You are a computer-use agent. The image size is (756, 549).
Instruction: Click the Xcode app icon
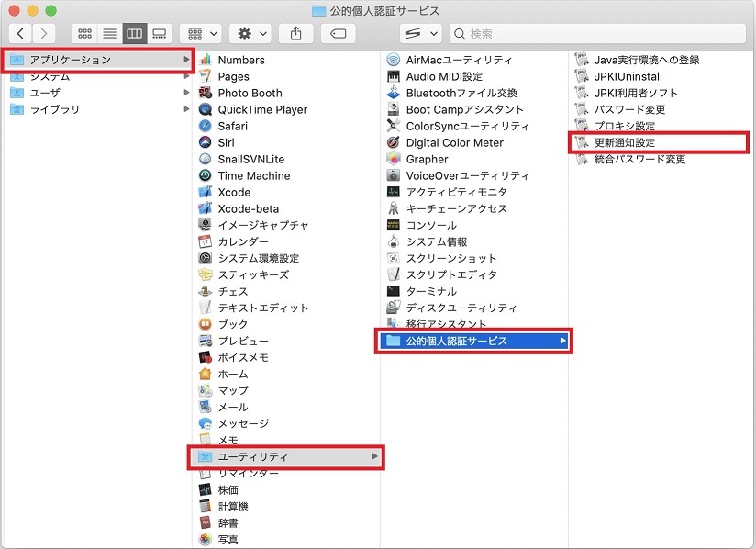coord(205,192)
